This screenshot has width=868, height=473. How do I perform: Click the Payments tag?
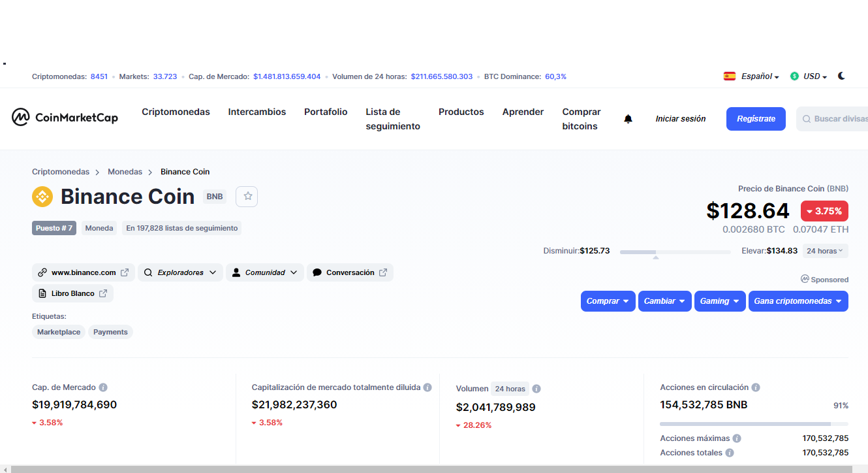(x=110, y=332)
